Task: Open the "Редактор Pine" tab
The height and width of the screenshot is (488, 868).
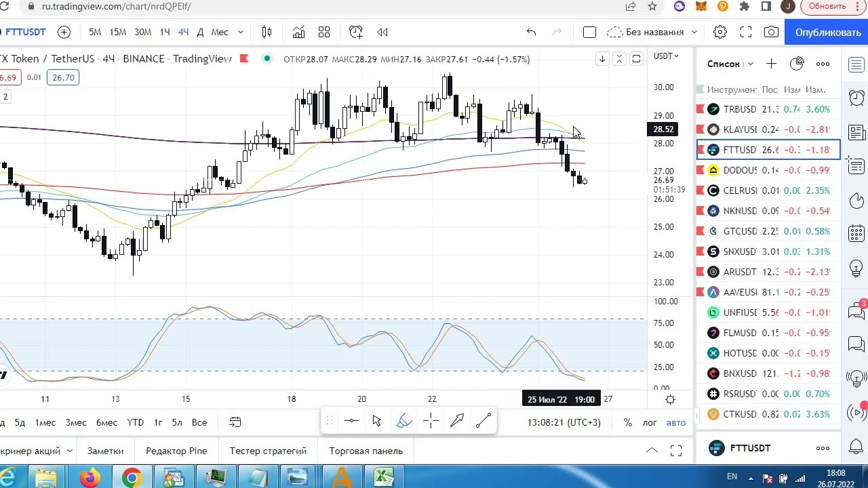Action: pyautogui.click(x=176, y=451)
